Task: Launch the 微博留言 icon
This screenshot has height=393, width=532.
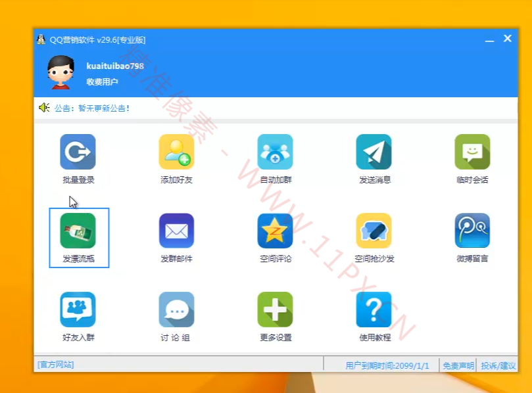Action: click(x=472, y=231)
